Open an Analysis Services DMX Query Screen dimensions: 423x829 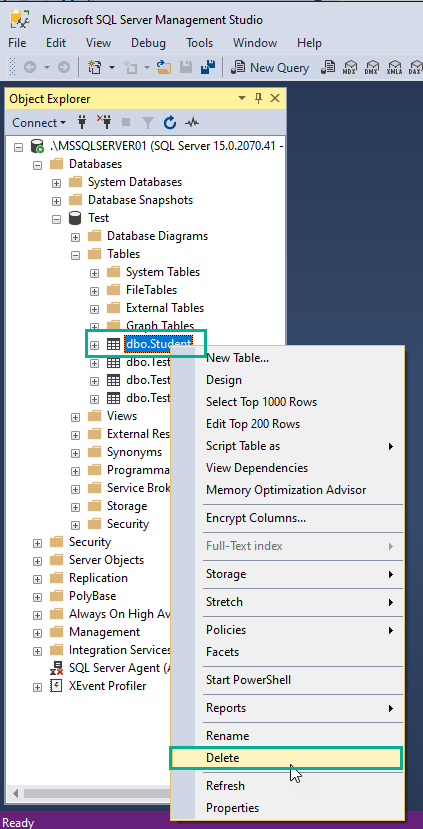click(x=371, y=67)
